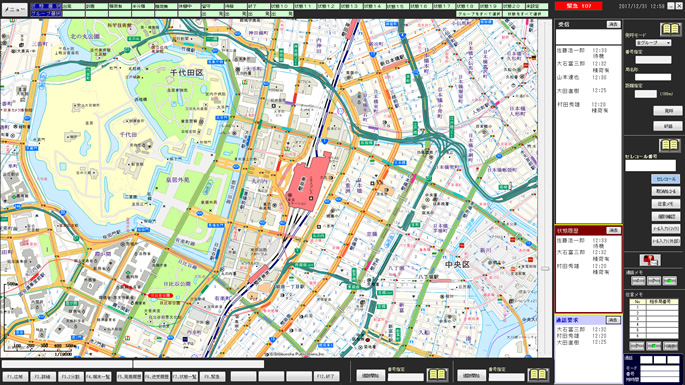
Task: Click the green indicator button below the 相手局番号 table
Action: click(654, 346)
